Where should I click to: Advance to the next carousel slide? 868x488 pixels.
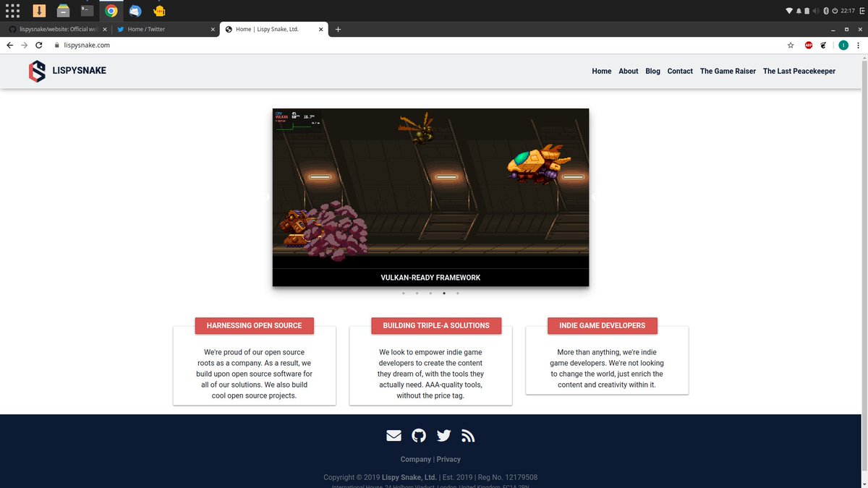coord(594,197)
